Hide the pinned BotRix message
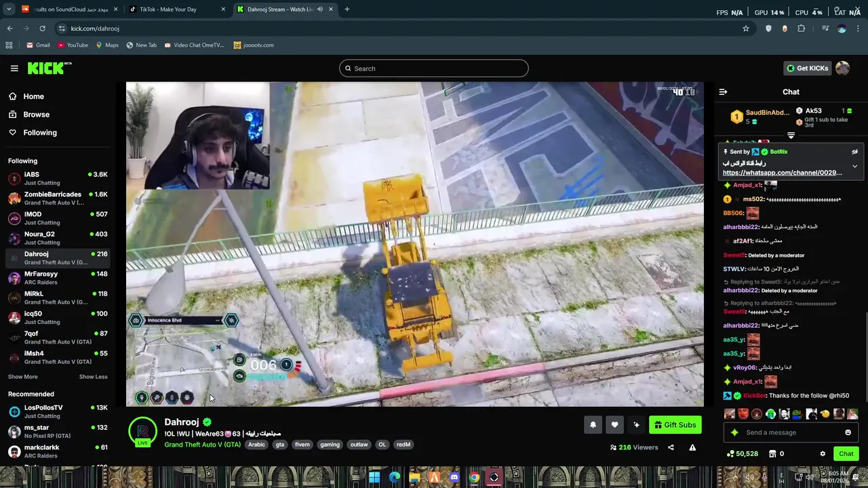The image size is (868, 488). point(854,152)
